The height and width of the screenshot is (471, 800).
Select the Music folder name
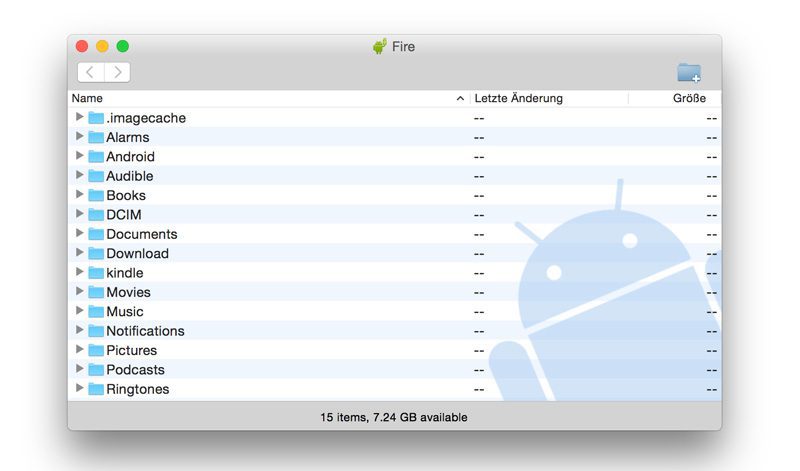tap(125, 312)
